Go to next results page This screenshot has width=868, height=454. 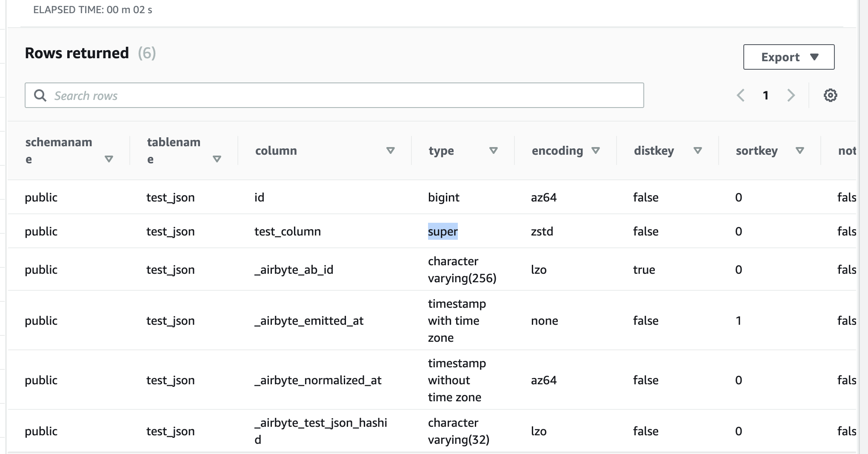pyautogui.click(x=791, y=95)
